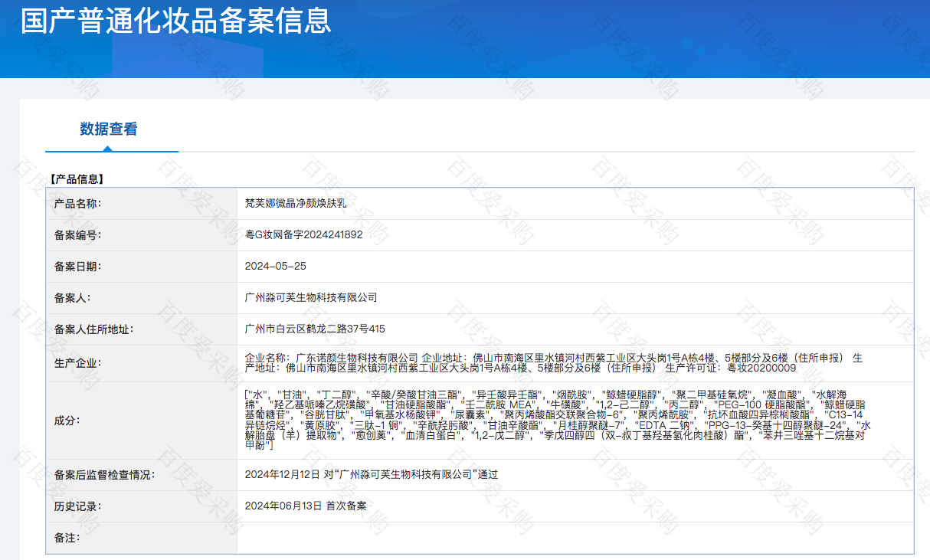The image size is (930, 560).
Task: Open the 数据查看 tab
Action: click(109, 129)
